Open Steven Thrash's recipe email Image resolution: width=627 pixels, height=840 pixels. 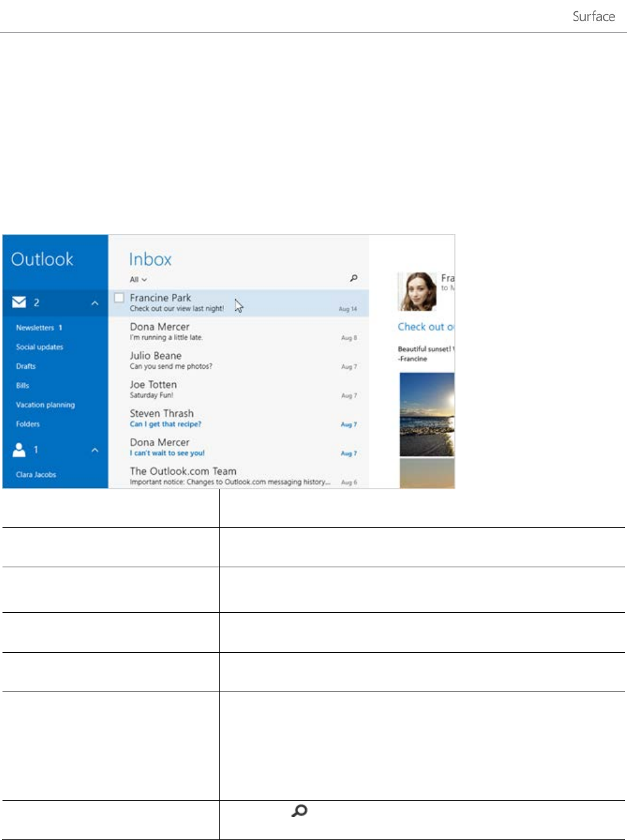tap(239, 418)
